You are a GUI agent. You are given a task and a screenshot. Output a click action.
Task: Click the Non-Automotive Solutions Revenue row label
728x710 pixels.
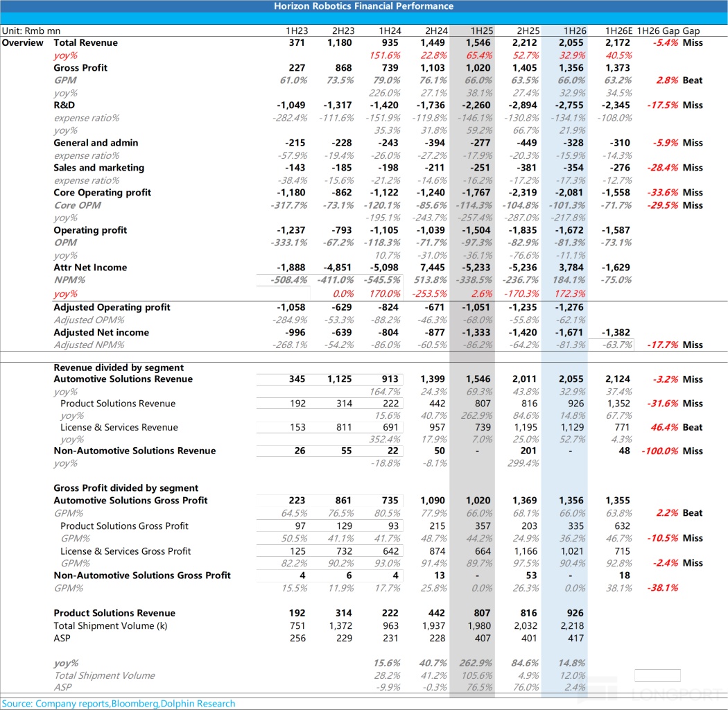[135, 451]
